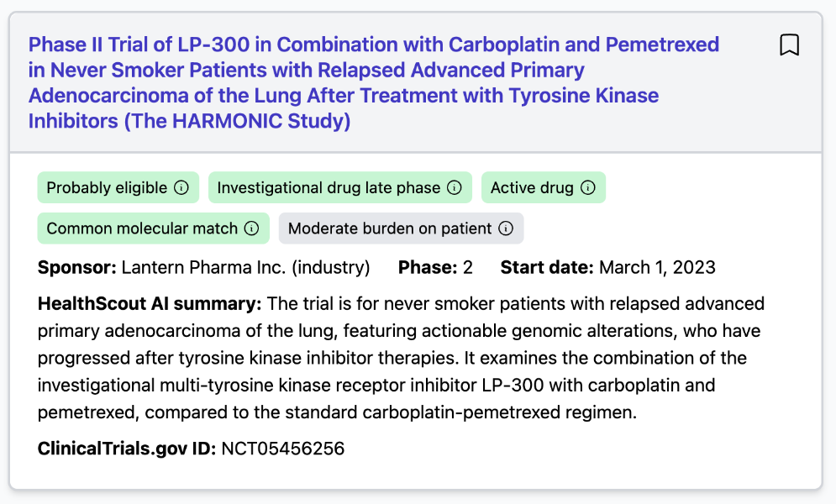Open info icon for Investigational drug late phase
This screenshot has width=836, height=504.
tap(455, 188)
